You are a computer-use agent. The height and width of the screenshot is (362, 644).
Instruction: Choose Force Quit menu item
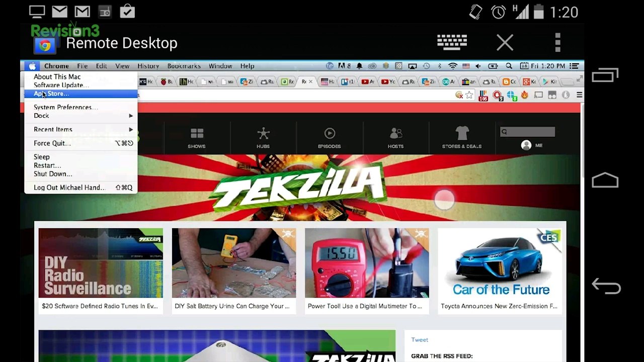[x=81, y=143]
